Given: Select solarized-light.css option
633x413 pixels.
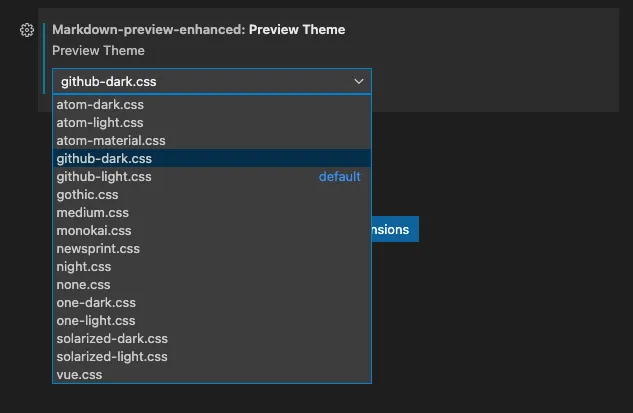Looking at the screenshot, I should pos(112,356).
